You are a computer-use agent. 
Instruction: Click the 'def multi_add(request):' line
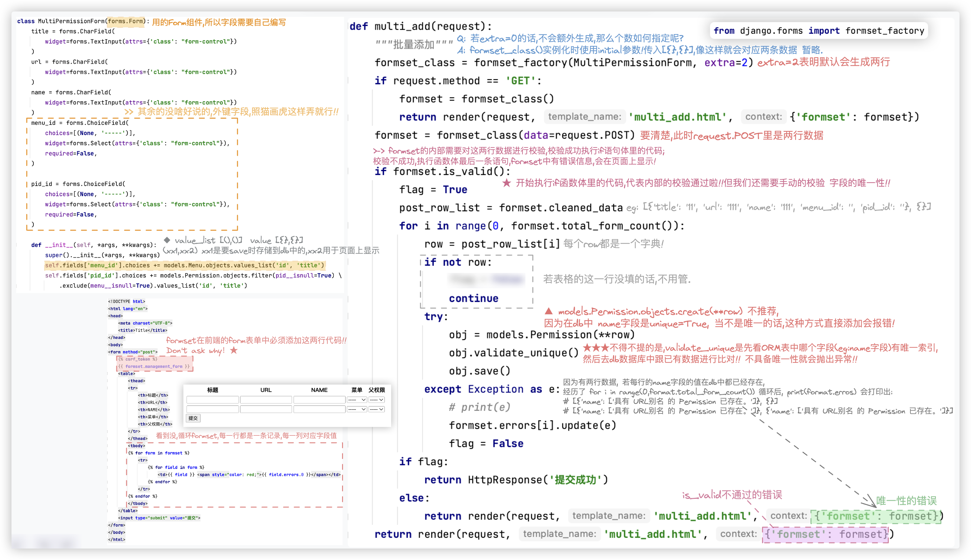421,26
